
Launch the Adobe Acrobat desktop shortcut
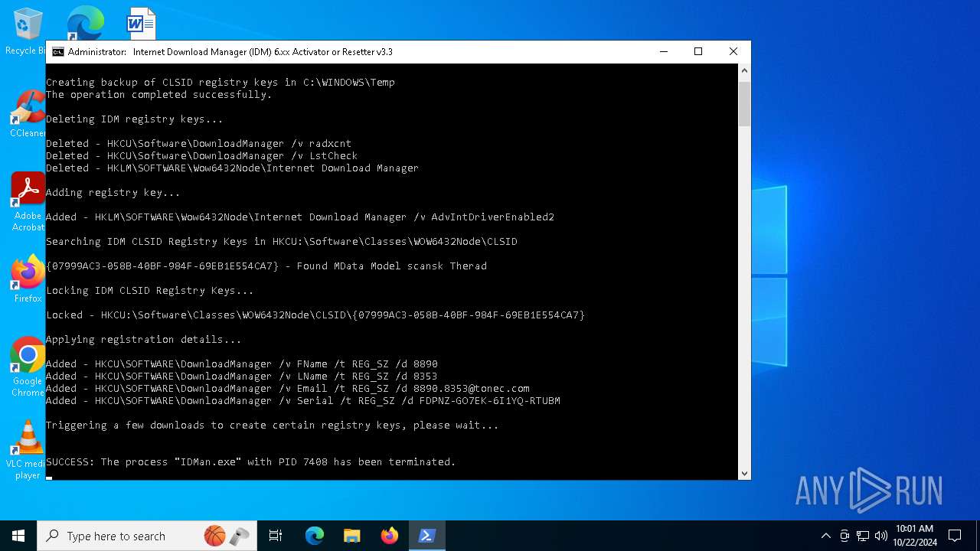pyautogui.click(x=28, y=201)
